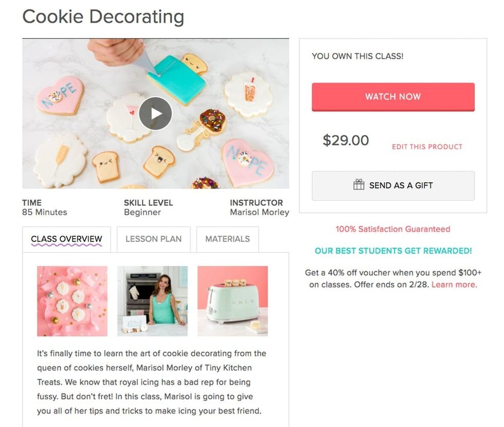View the instructor kitchen photo thumbnail
This screenshot has width=504, height=427.
click(152, 301)
